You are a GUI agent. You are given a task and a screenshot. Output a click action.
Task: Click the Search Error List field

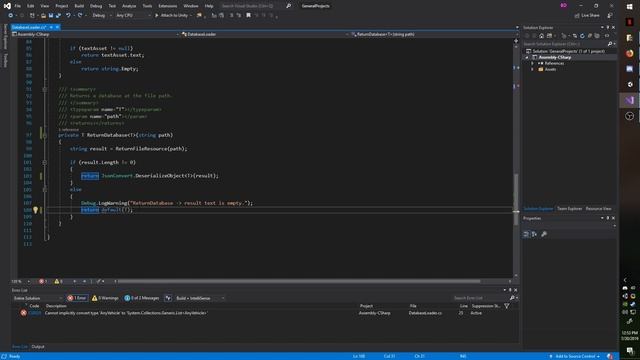480,298
